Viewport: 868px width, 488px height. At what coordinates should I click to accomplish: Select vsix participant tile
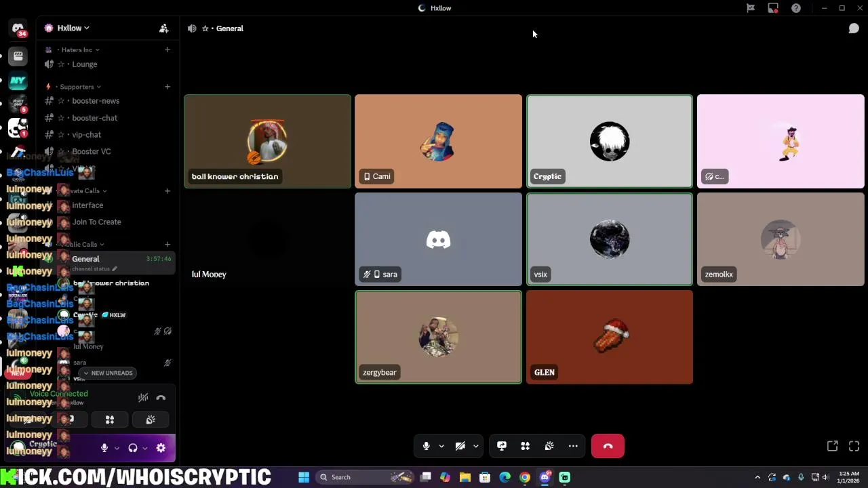pyautogui.click(x=610, y=239)
